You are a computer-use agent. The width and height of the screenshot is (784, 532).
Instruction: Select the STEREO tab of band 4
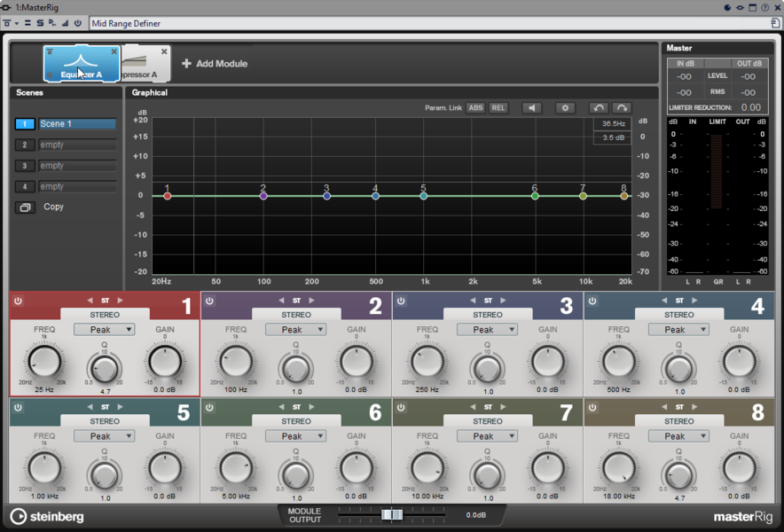pyautogui.click(x=679, y=315)
